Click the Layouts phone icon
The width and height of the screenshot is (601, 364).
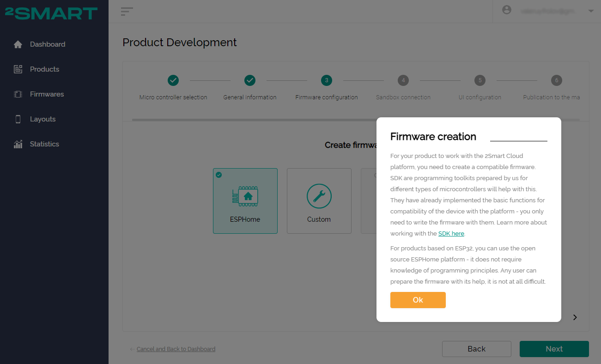tap(18, 119)
